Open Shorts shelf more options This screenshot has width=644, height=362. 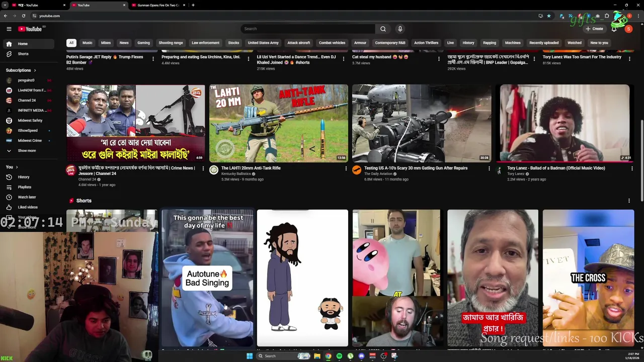629,201
